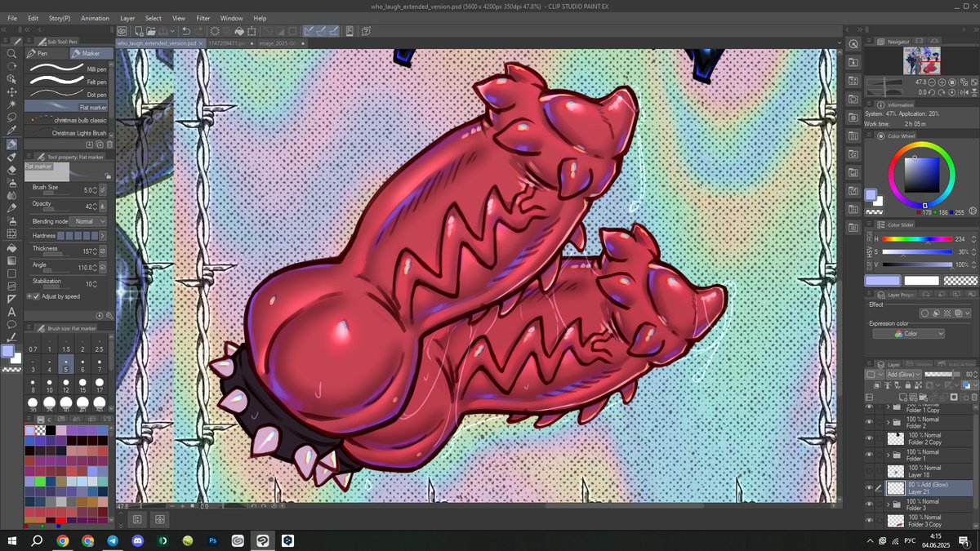Open the File menu
The image size is (980, 551).
tap(12, 18)
